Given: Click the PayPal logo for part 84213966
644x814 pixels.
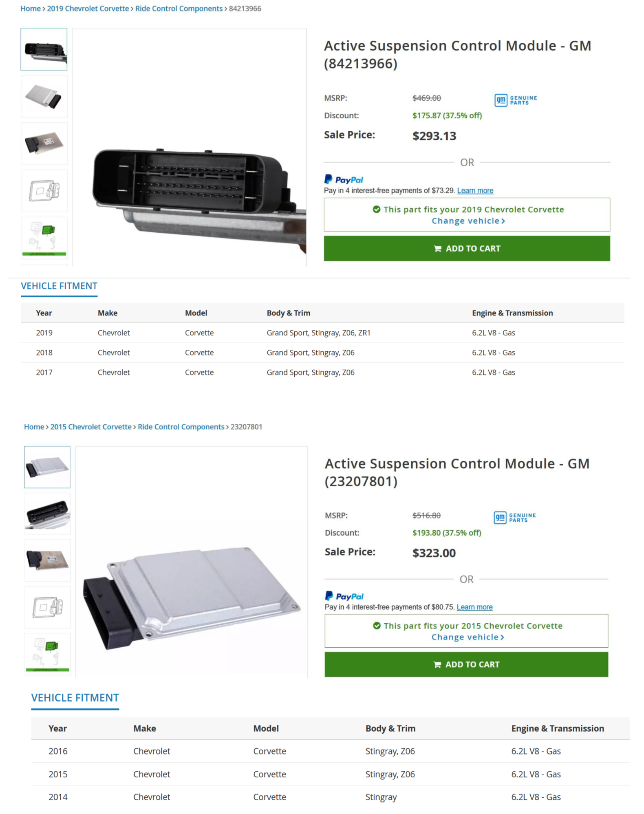Looking at the screenshot, I should (343, 179).
